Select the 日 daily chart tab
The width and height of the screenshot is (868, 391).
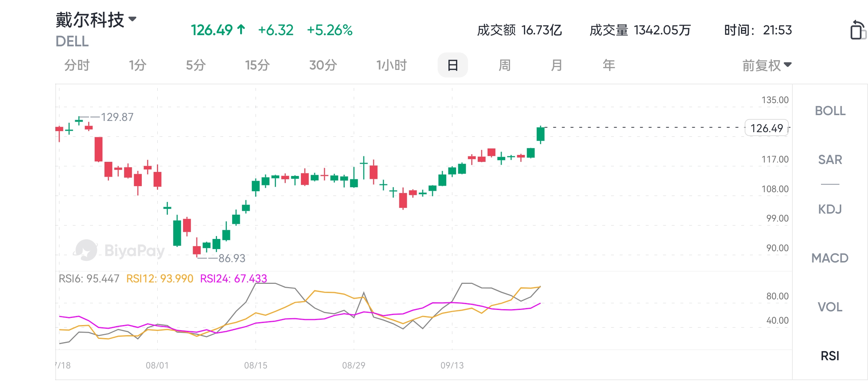(x=452, y=65)
